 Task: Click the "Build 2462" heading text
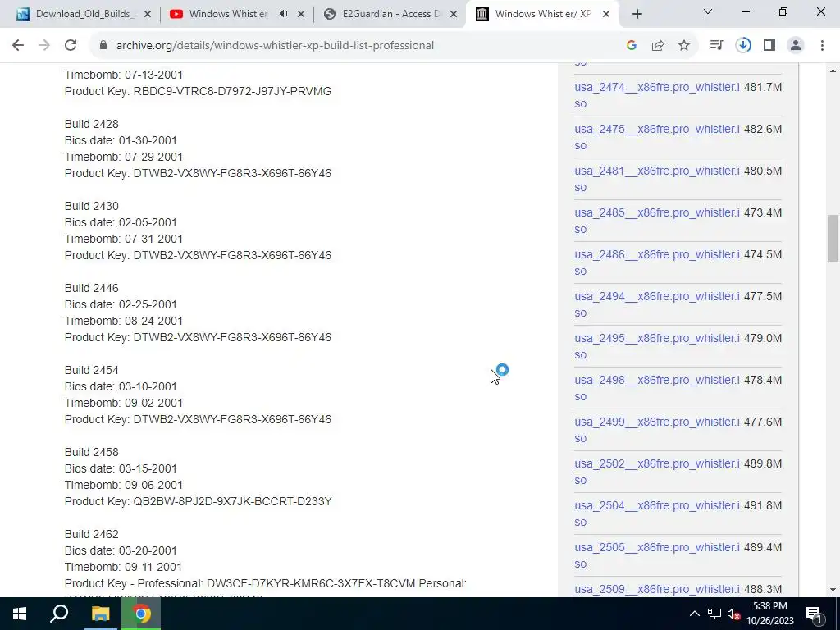coord(92,533)
